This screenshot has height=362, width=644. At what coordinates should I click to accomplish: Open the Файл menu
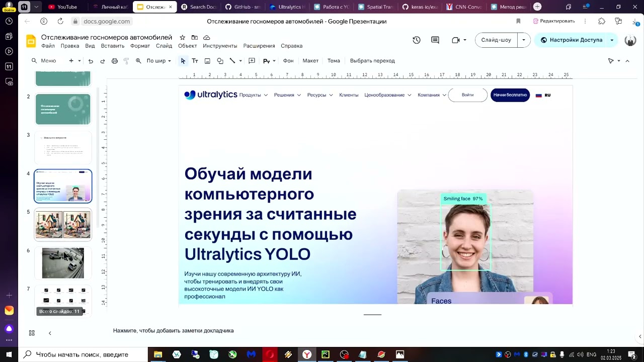(48, 46)
